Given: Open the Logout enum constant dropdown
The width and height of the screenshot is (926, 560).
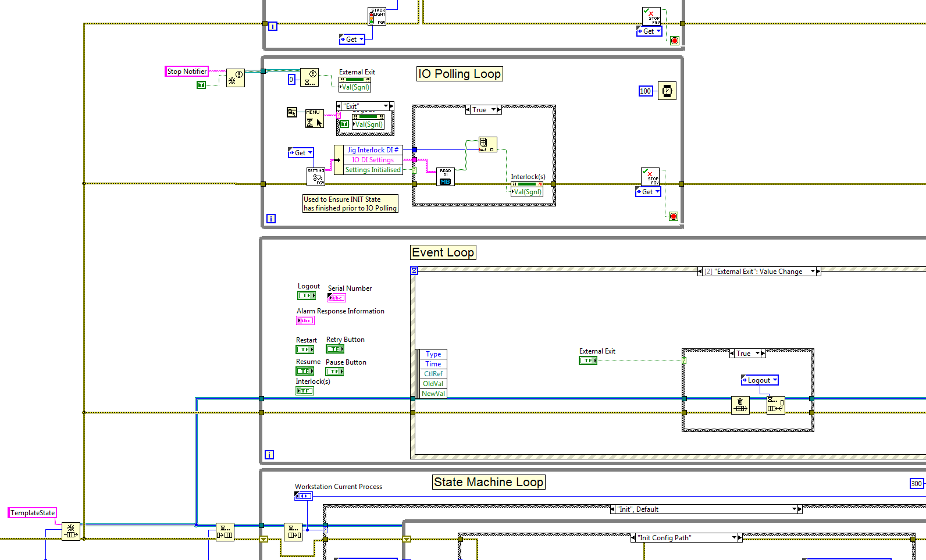Looking at the screenshot, I should 775,380.
